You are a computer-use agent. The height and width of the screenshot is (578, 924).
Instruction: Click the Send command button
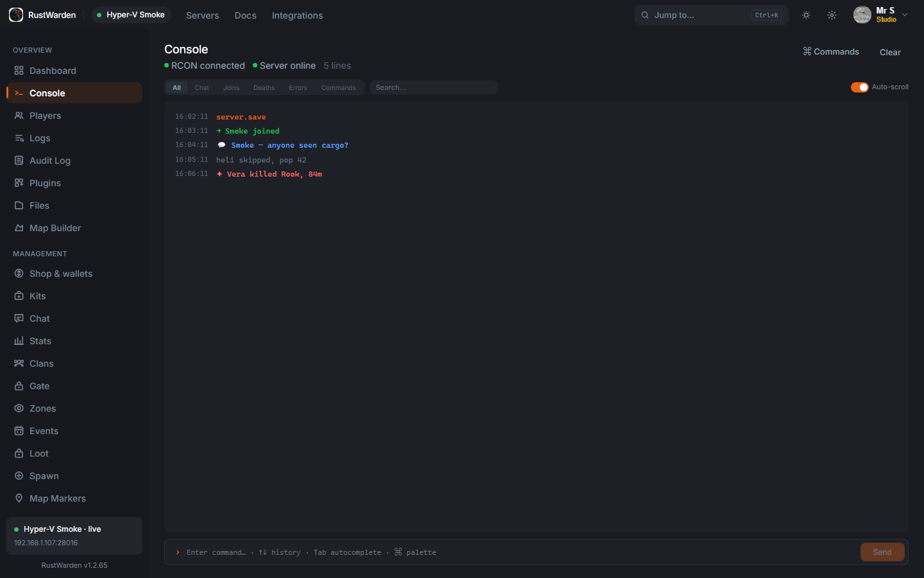coord(882,552)
